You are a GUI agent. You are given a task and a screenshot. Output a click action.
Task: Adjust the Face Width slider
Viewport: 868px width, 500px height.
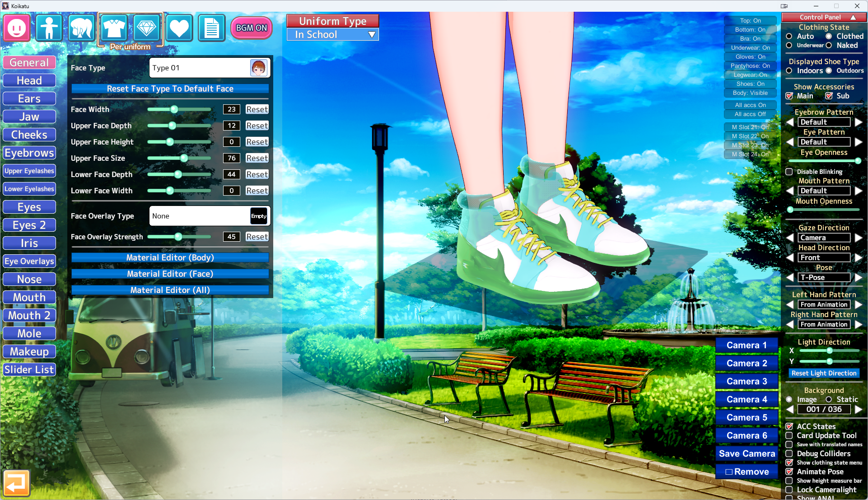(174, 109)
